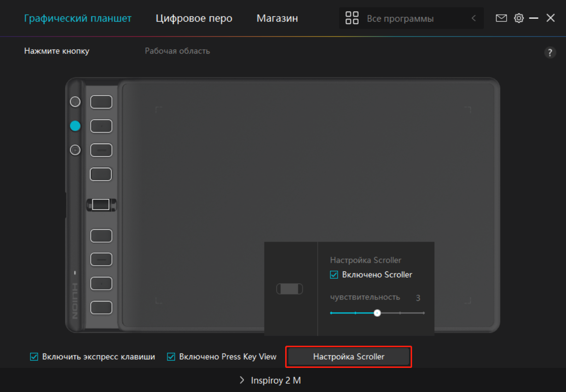Click the scroller icon in popup panel
Image resolution: width=566 pixels, height=392 pixels.
pyautogui.click(x=290, y=289)
